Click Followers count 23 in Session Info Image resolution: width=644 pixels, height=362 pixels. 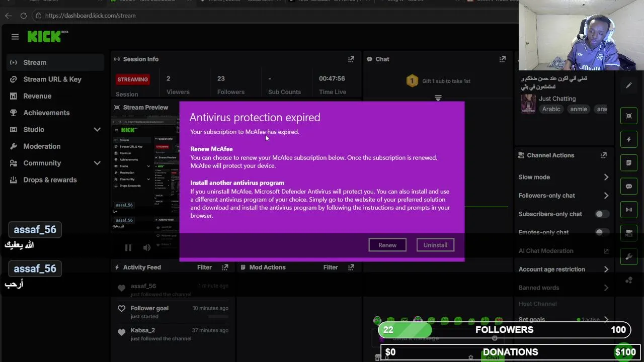(x=221, y=79)
